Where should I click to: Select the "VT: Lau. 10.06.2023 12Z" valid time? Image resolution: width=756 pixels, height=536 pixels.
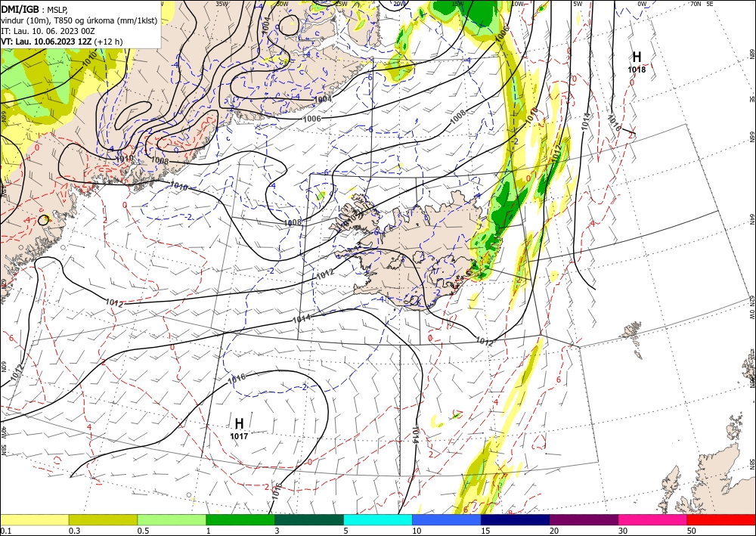46,42
